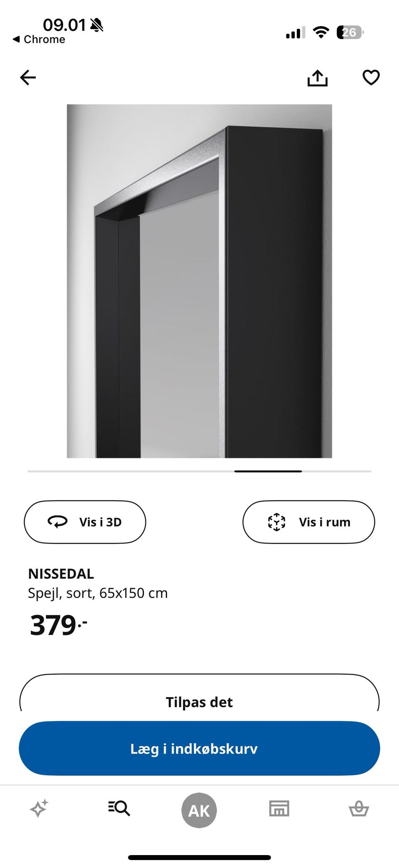
Task: Open the share icon
Action: [x=318, y=77]
